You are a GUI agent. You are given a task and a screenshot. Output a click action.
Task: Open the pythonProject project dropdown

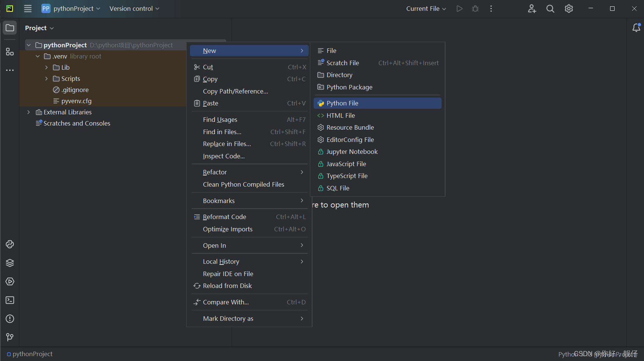[x=71, y=9]
